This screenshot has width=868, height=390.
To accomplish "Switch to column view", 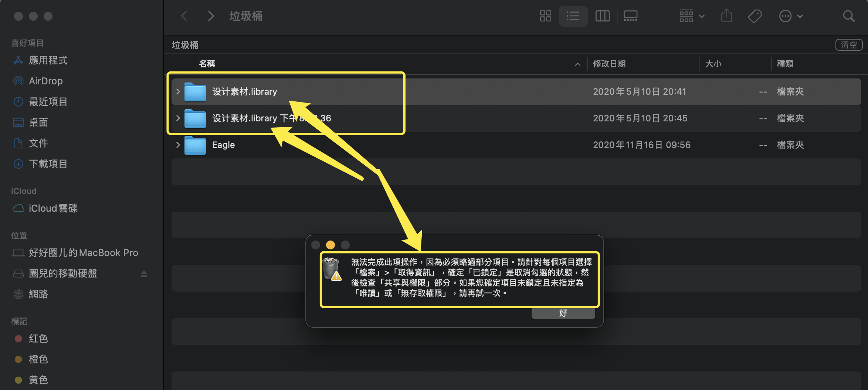I will coord(603,16).
